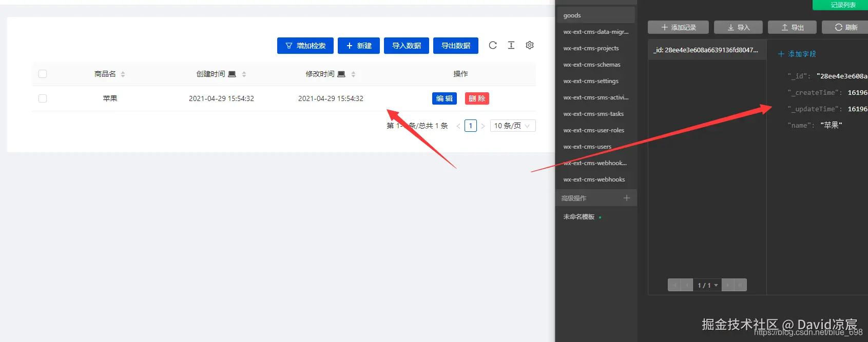
Task: Toggle the select-all checkbox in table header
Action: click(43, 74)
